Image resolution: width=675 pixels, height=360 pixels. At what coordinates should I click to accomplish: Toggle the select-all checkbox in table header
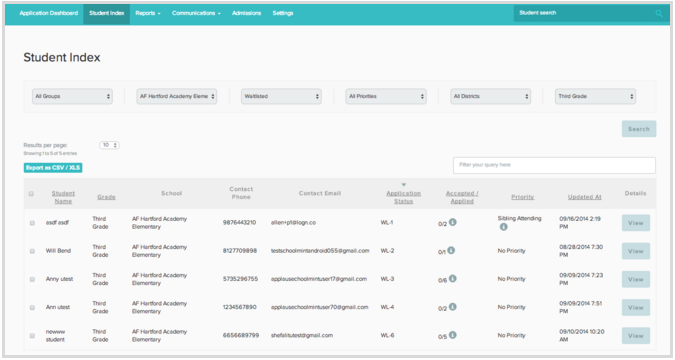click(x=31, y=194)
